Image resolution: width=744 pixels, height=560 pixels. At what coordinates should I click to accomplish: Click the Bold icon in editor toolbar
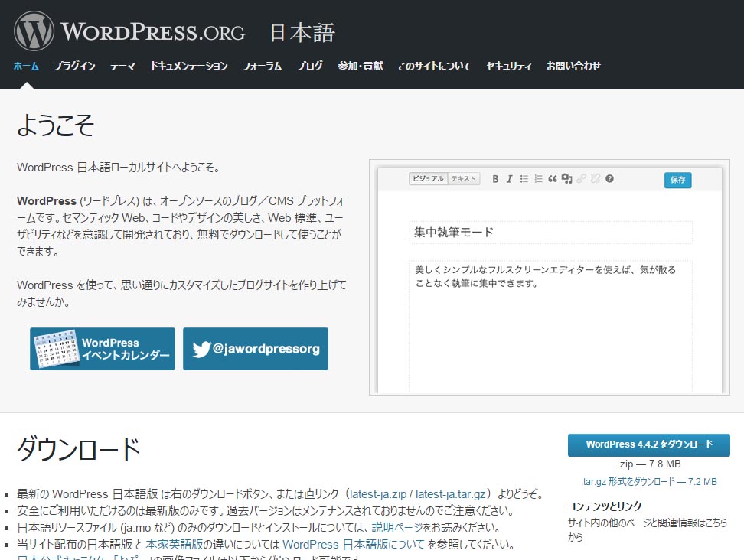(x=495, y=179)
